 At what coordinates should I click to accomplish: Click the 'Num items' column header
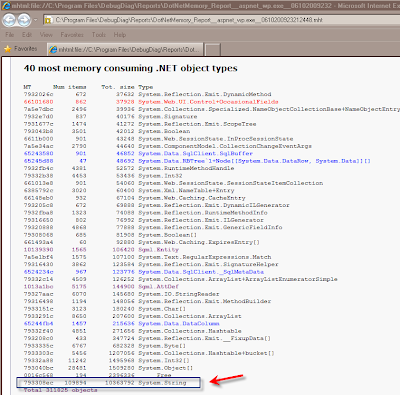(x=69, y=87)
